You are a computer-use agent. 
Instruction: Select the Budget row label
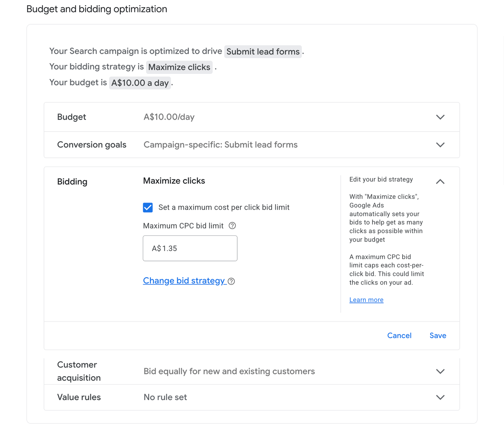pyautogui.click(x=72, y=117)
